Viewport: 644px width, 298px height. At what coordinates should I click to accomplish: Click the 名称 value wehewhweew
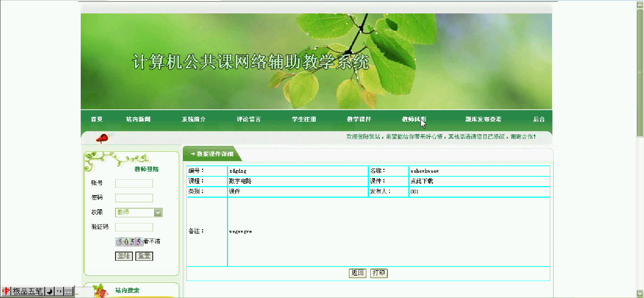tap(424, 171)
